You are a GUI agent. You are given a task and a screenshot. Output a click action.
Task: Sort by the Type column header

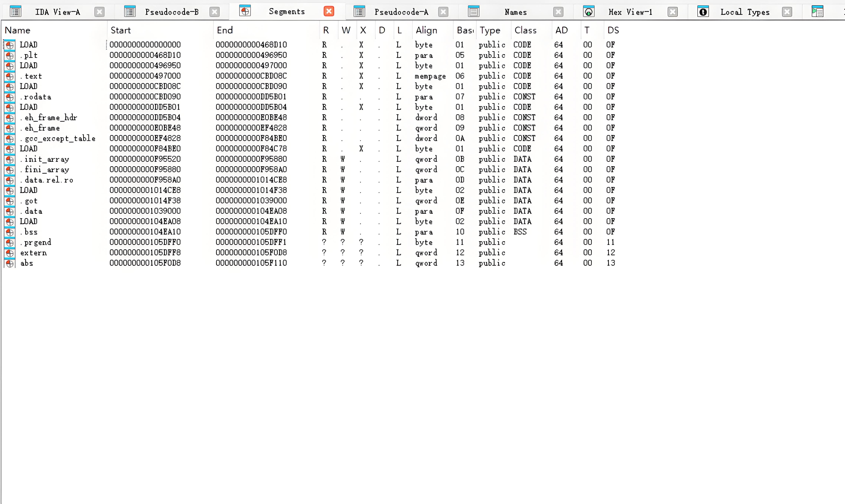(x=493, y=30)
